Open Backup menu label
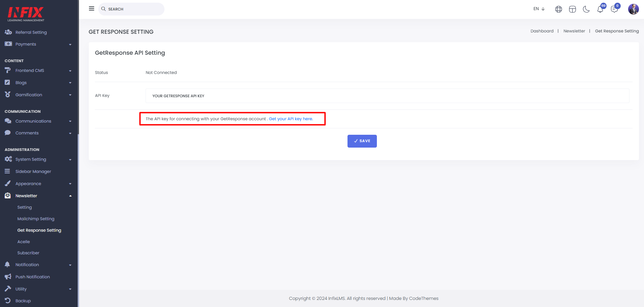The height and width of the screenshot is (307, 644). click(x=23, y=301)
